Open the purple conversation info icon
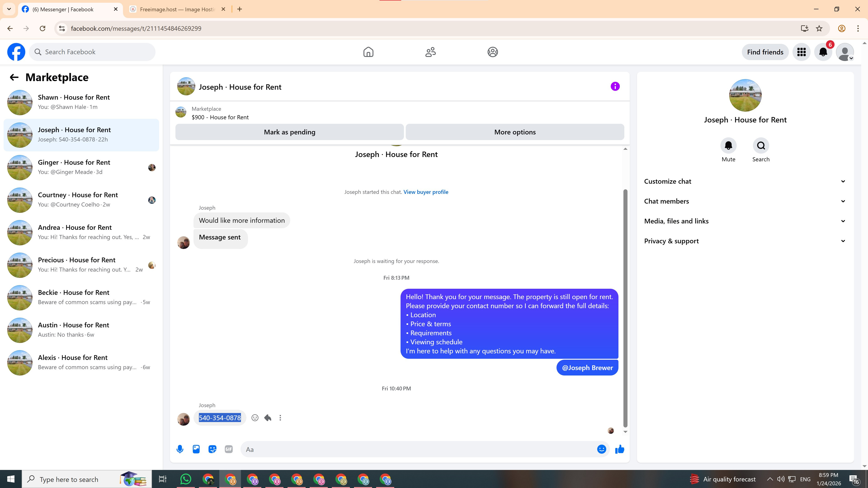 615,87
